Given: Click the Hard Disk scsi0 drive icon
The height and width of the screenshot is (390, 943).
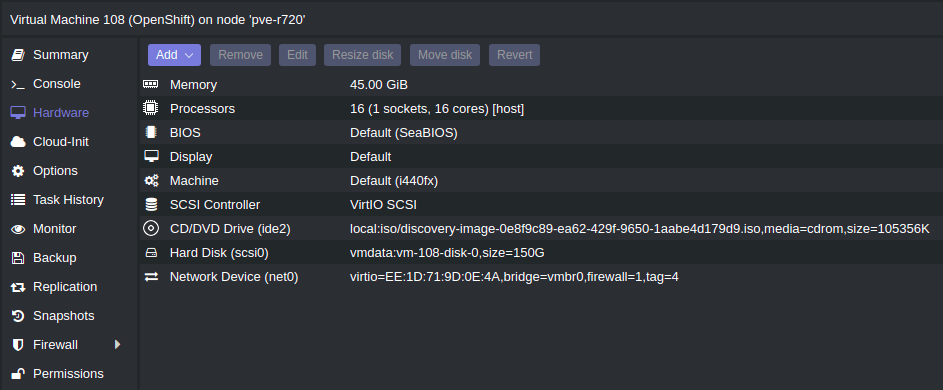Looking at the screenshot, I should click(x=150, y=253).
